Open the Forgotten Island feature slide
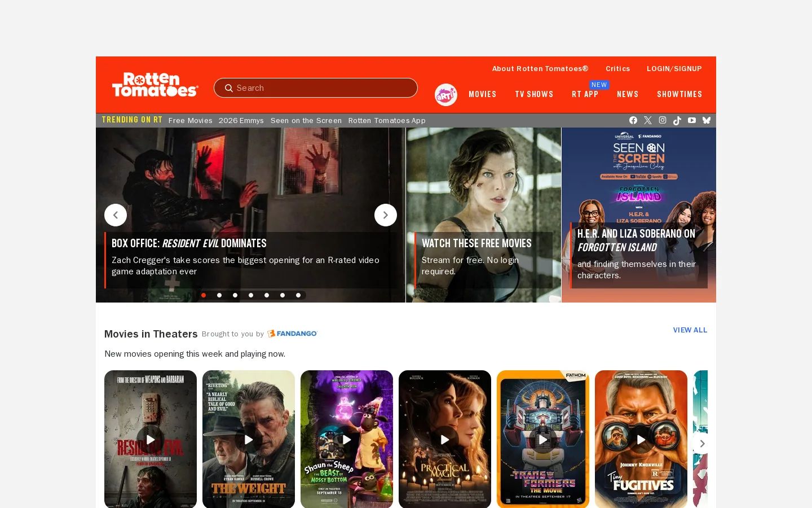This screenshot has width=812, height=508. (x=639, y=215)
